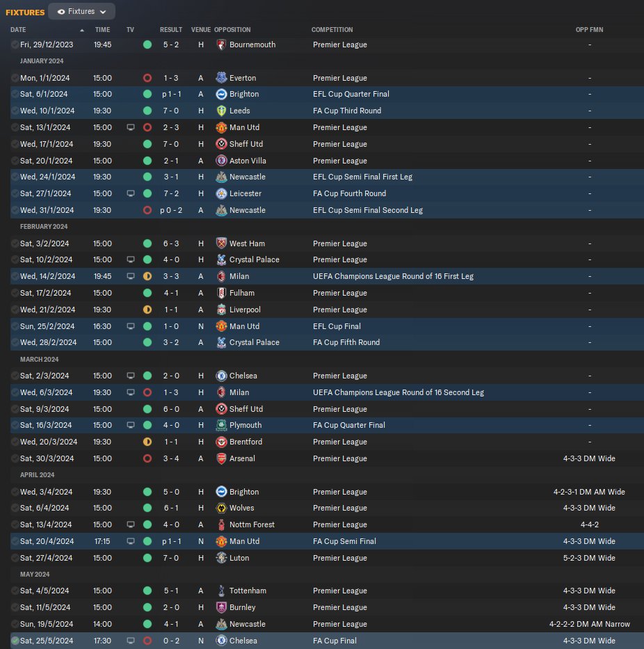Click the Nottm Forest club badge
This screenshot has height=649, width=644.
[221, 524]
